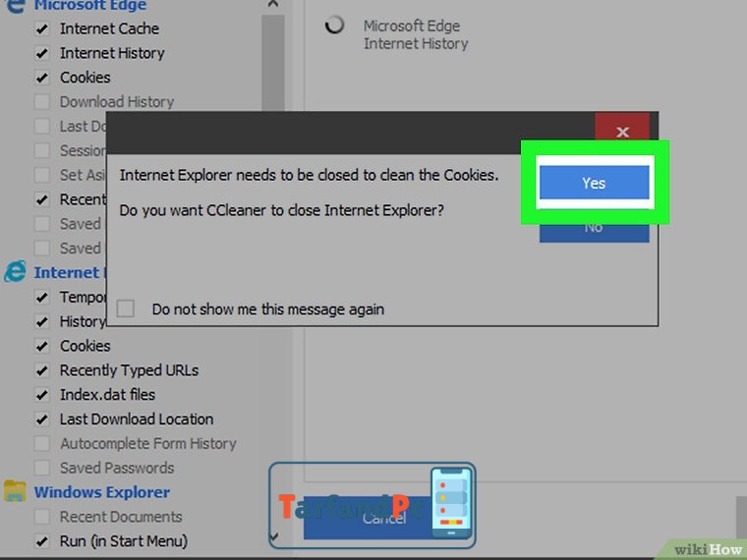This screenshot has height=560, width=747.
Task: Click the Internet Explorer section icon
Action: (15, 272)
